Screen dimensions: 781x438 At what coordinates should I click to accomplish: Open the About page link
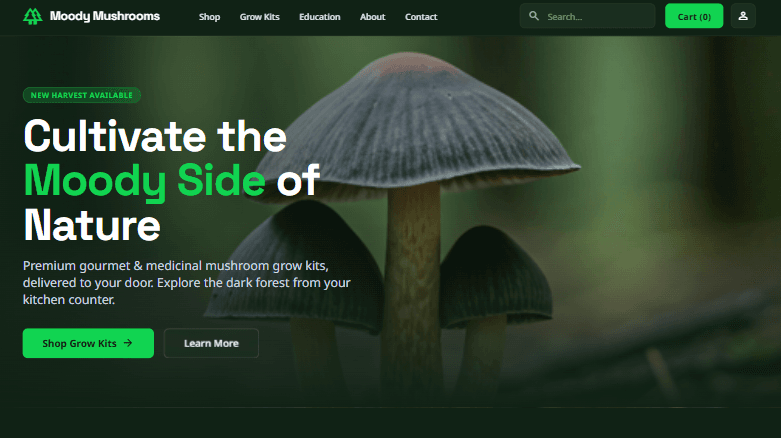(x=373, y=17)
